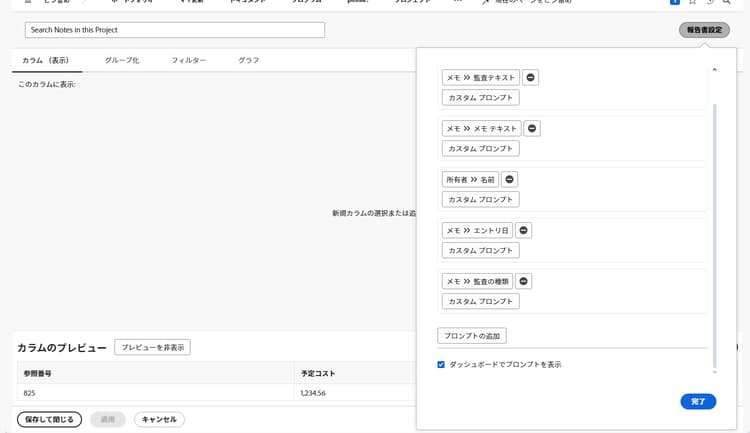Remove the 所有者 » 名前 prompt

click(x=509, y=179)
